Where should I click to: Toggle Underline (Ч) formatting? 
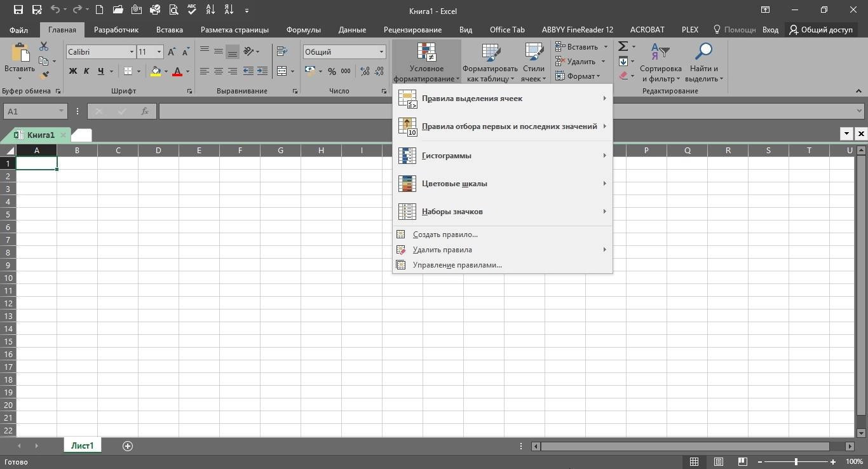coord(100,71)
